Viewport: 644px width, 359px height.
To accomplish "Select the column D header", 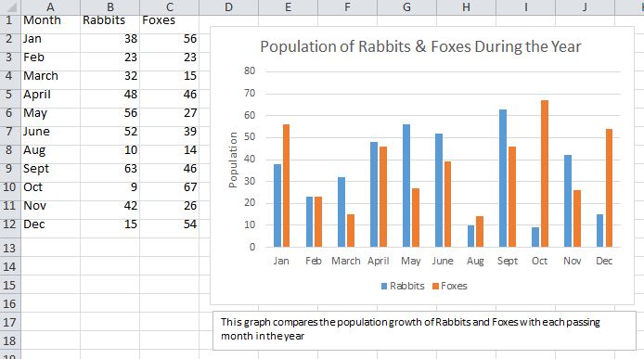I will pos(229,7).
